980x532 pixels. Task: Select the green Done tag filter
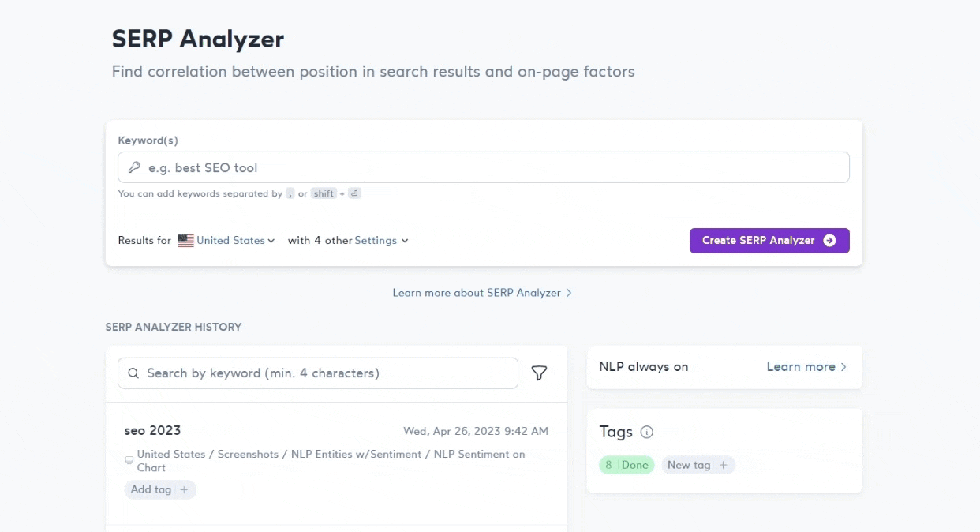tap(627, 465)
